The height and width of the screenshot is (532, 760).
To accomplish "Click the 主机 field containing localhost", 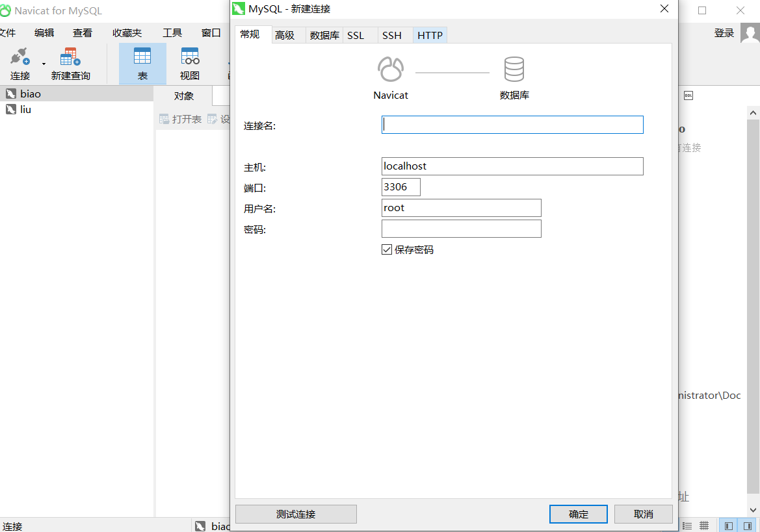I will 512,166.
